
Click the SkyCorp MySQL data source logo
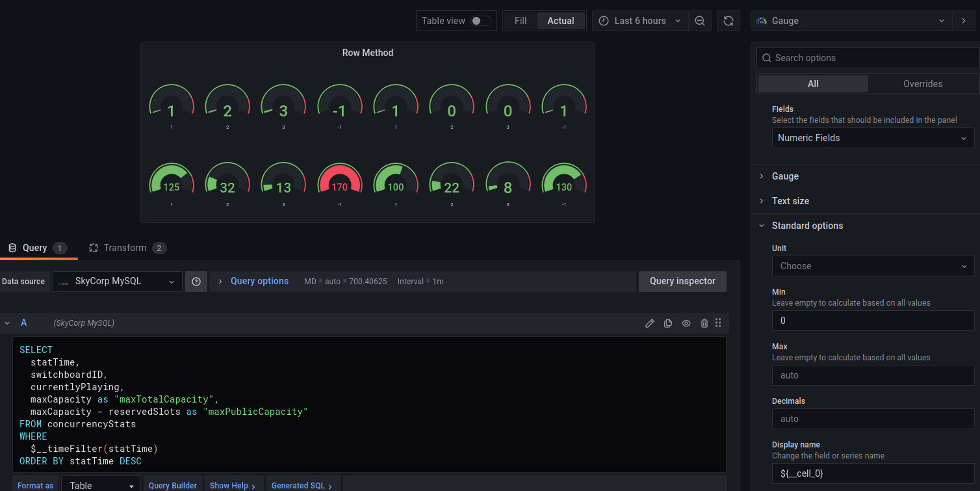pyautogui.click(x=64, y=282)
